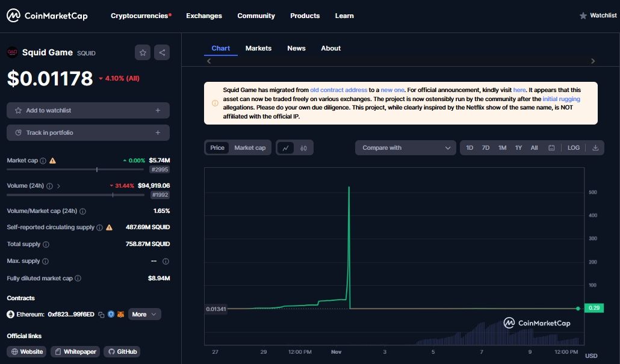Switch to the Markets tab
The image size is (620, 364).
pyautogui.click(x=258, y=48)
